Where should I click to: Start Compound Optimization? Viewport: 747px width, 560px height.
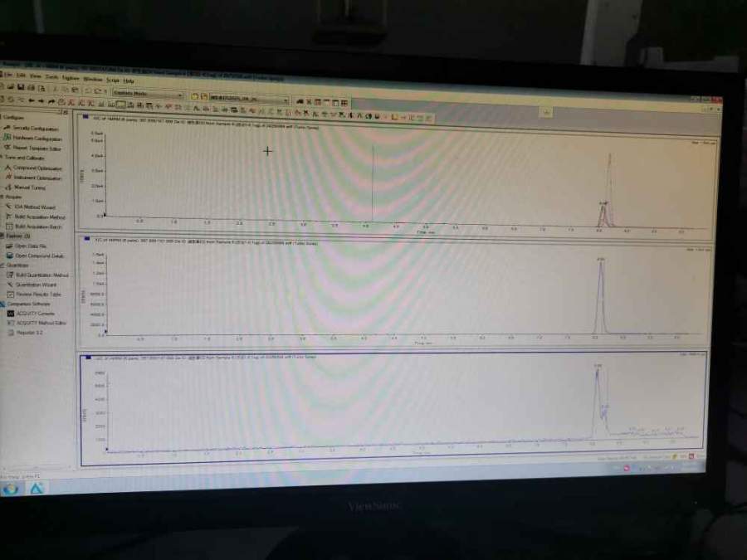(x=37, y=168)
